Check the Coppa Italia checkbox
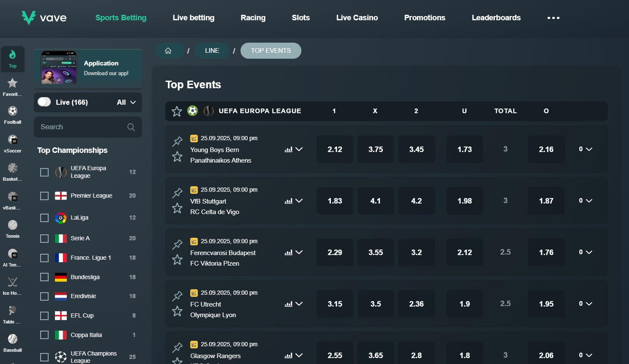This screenshot has height=364, width=629. 44,335
